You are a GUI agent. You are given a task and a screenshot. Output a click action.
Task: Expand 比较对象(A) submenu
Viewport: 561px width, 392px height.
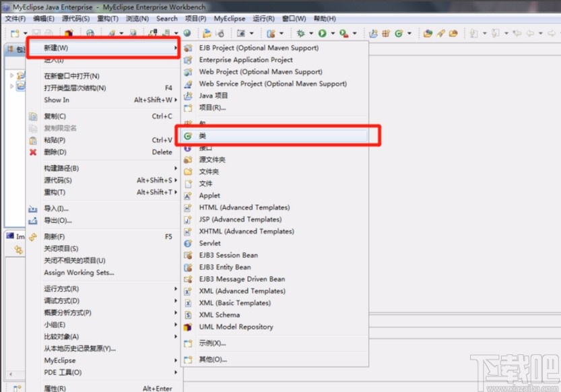pos(103,337)
